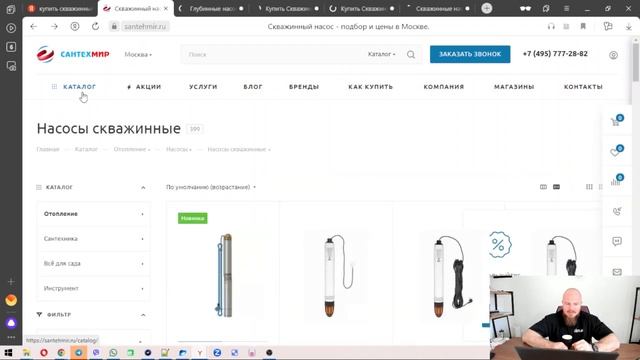The width and height of the screenshot is (640, 360).
Task: Focus the site search input field
Action: pyautogui.click(x=273, y=54)
